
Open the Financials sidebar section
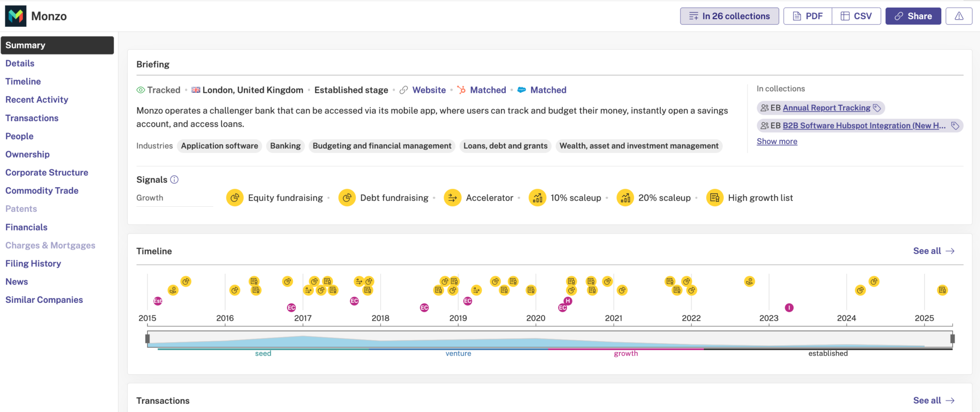point(26,227)
